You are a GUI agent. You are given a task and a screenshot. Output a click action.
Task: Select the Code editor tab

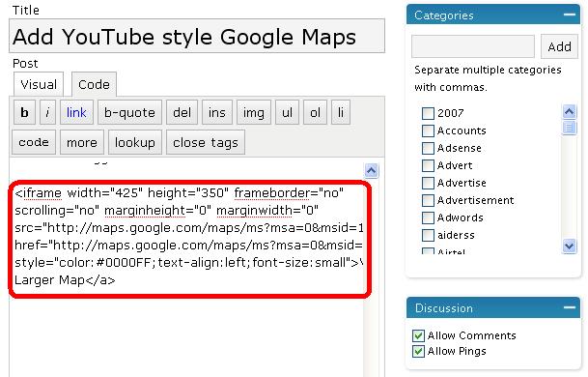[94, 84]
